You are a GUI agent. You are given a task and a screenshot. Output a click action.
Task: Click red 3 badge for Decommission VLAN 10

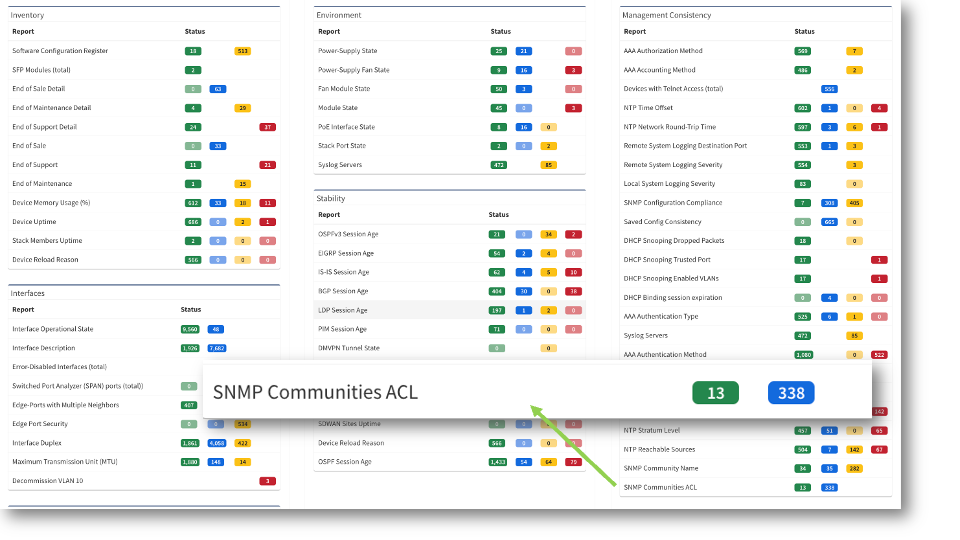point(267,481)
